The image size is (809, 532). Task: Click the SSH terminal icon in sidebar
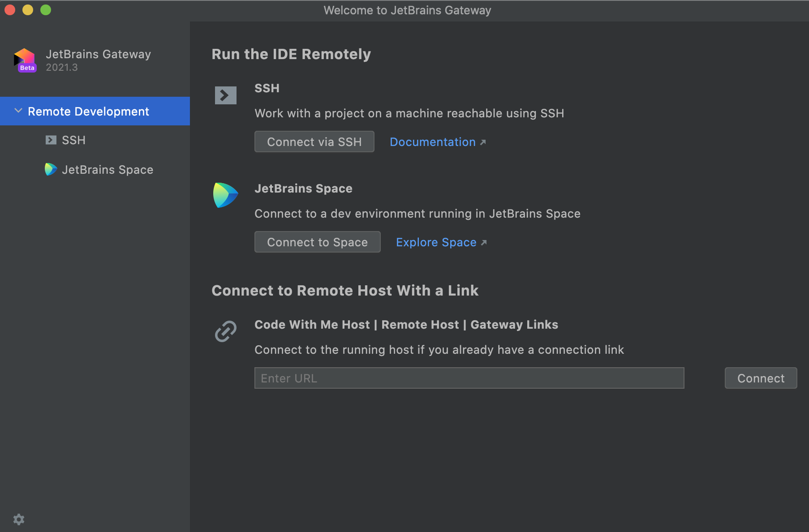(51, 140)
